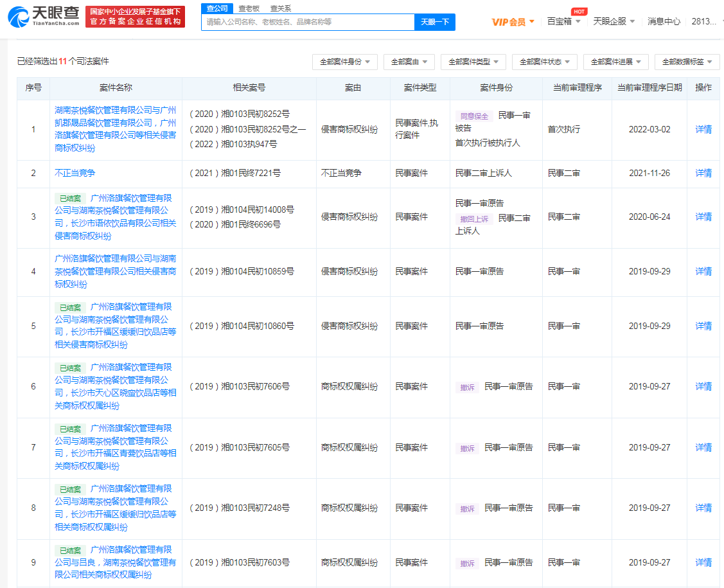
Task: Open 详情 link for case row 2
Action: (x=703, y=174)
